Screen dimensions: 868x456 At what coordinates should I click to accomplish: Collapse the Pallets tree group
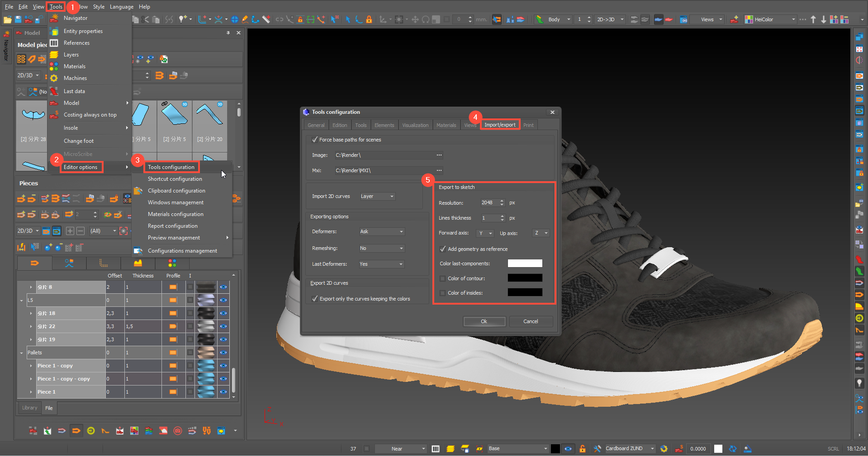click(x=21, y=353)
